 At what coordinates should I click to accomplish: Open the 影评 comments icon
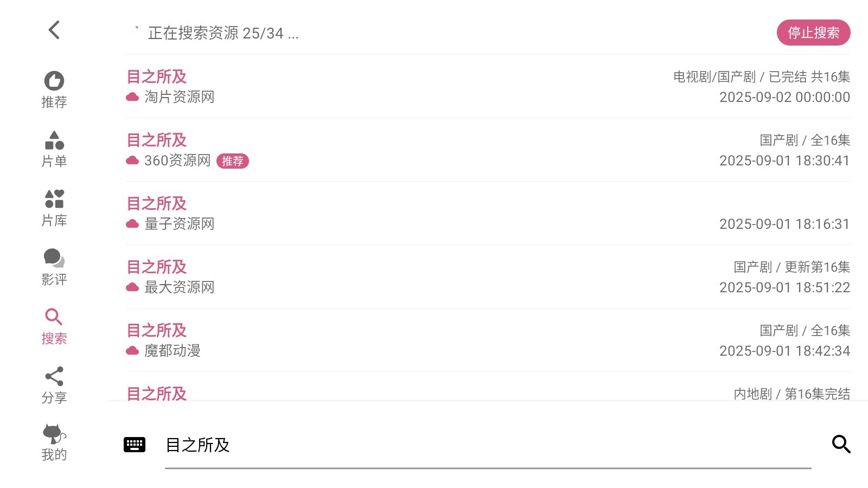click(54, 267)
